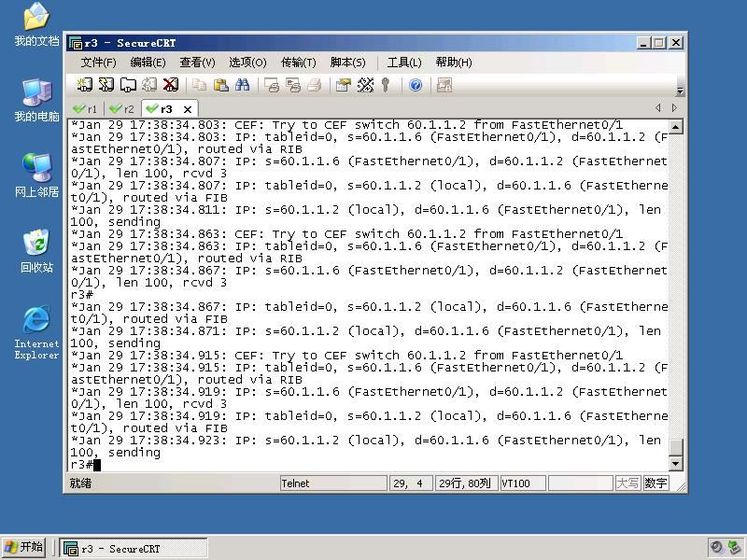Switch to the r2 session tab
The image size is (747, 560).
[x=122, y=109]
